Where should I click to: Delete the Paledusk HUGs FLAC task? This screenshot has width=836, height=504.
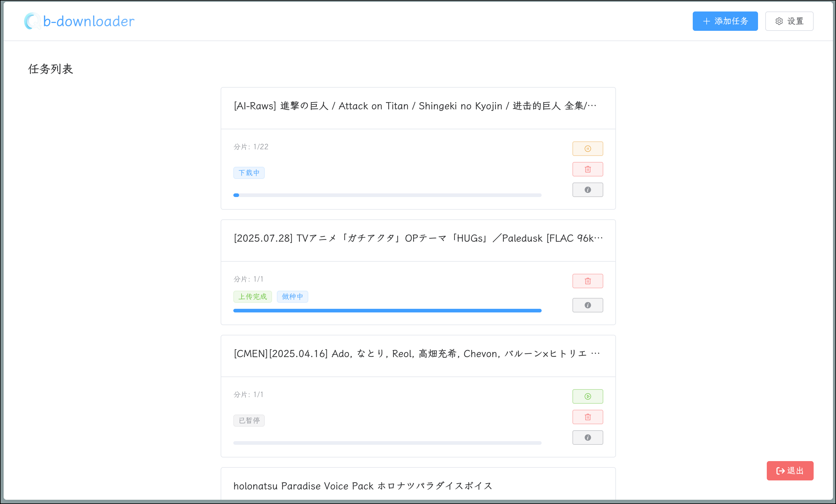click(587, 281)
